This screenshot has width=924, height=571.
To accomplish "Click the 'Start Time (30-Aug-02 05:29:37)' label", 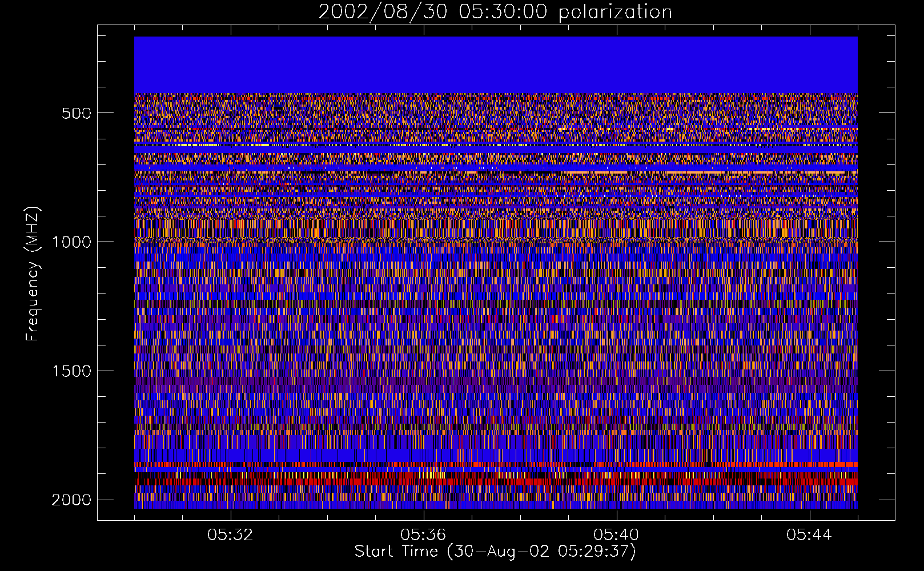I will click(x=495, y=552).
